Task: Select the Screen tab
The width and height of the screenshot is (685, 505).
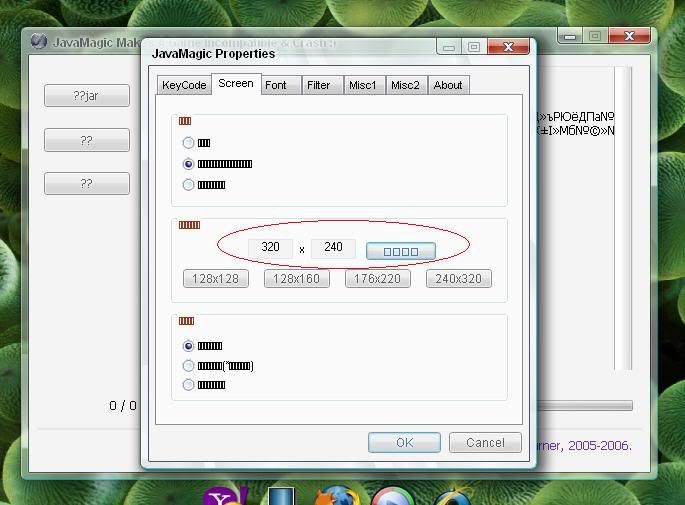Action: pyautogui.click(x=236, y=83)
